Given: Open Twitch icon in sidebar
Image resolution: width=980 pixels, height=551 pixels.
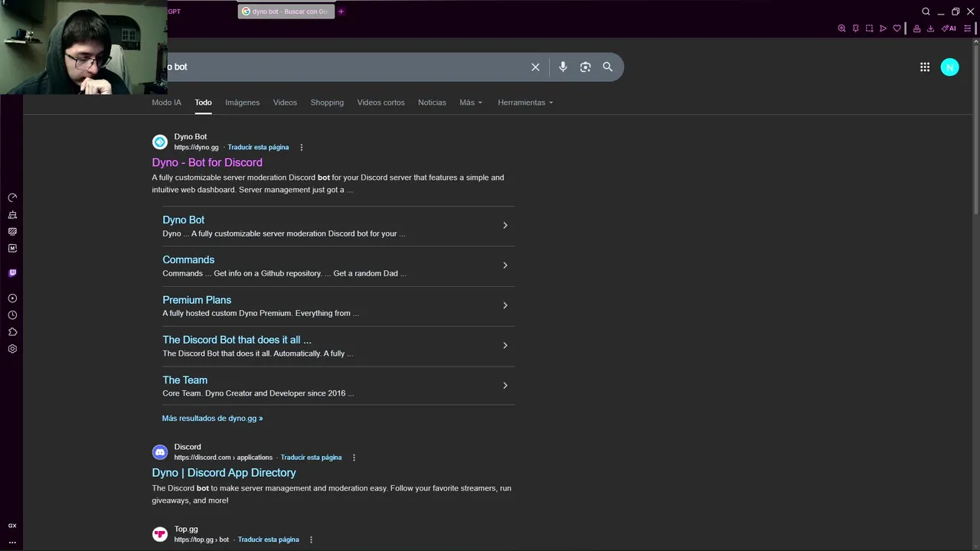Looking at the screenshot, I should [12, 272].
